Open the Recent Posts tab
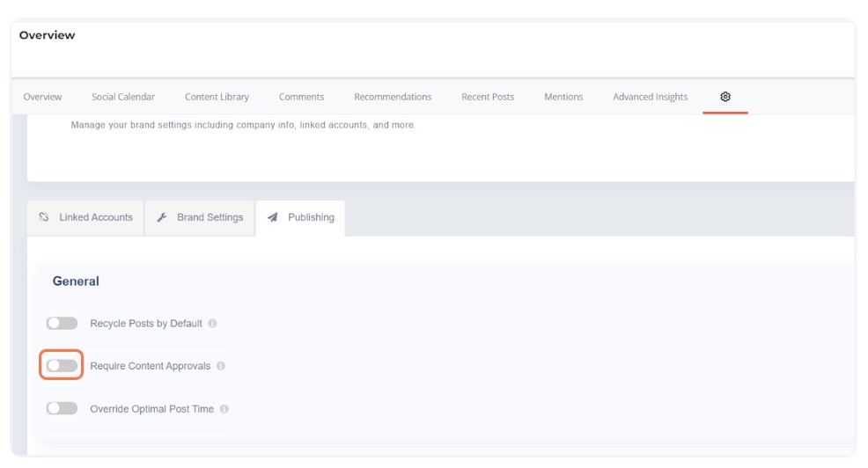Screen dimensions: 868x468 [x=488, y=97]
